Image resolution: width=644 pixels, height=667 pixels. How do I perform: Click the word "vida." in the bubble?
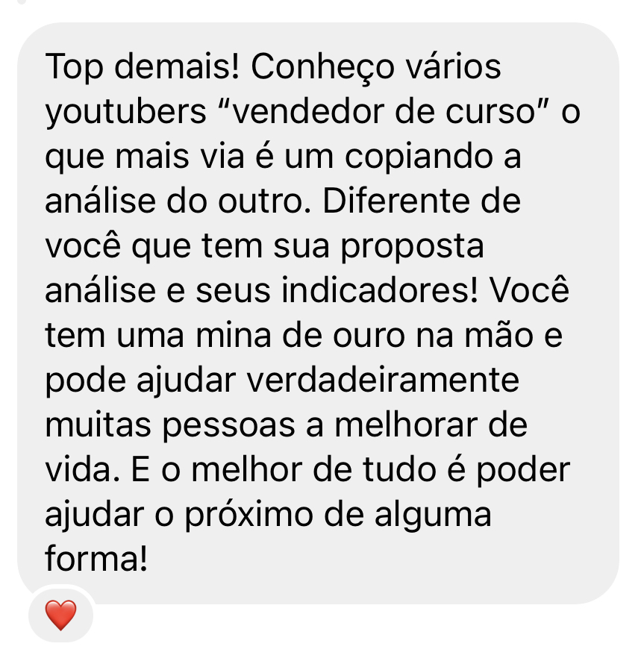point(82,469)
